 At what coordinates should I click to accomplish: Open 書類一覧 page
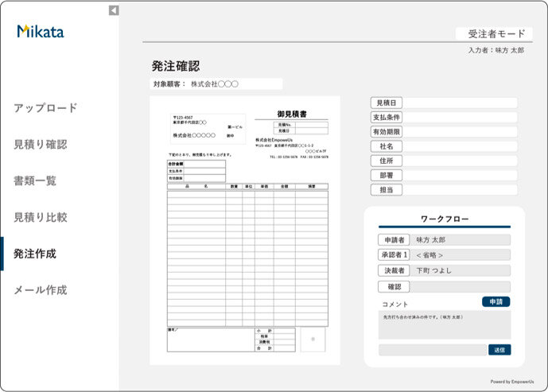pos(35,180)
